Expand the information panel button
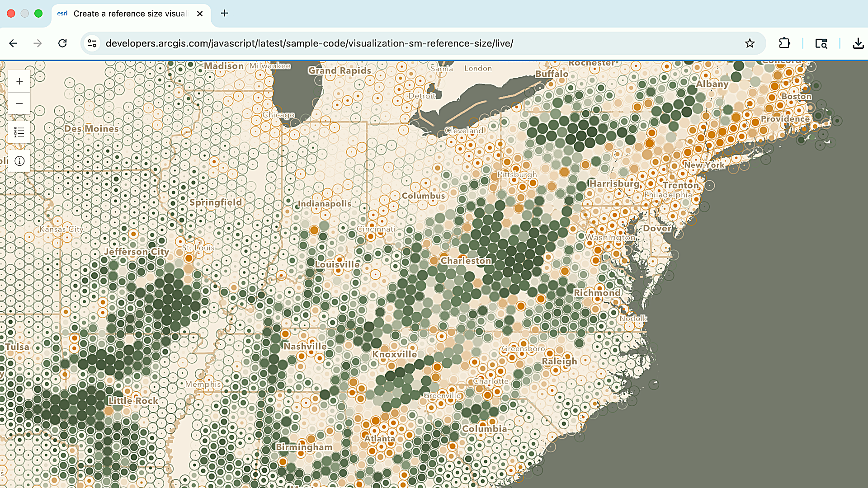 [x=19, y=161]
